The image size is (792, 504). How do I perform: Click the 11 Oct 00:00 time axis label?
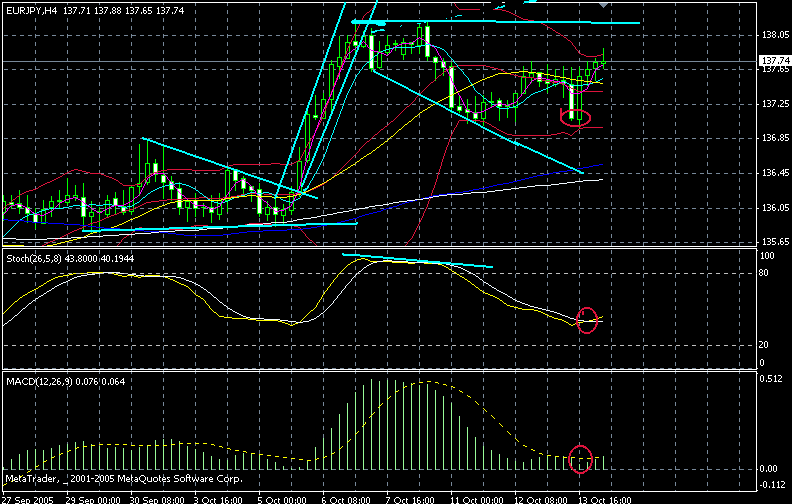tap(475, 500)
